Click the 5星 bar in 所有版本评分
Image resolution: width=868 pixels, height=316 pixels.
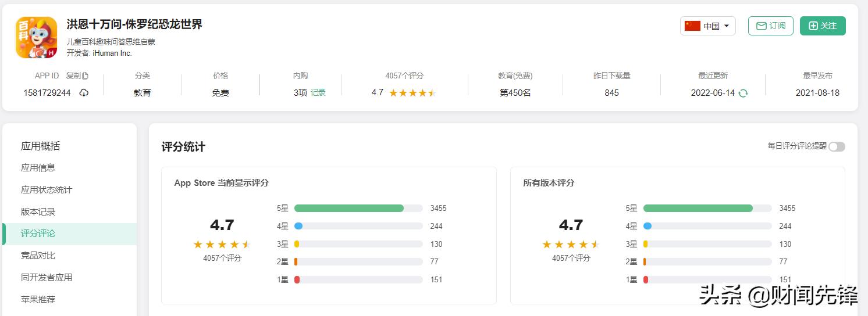click(x=698, y=209)
